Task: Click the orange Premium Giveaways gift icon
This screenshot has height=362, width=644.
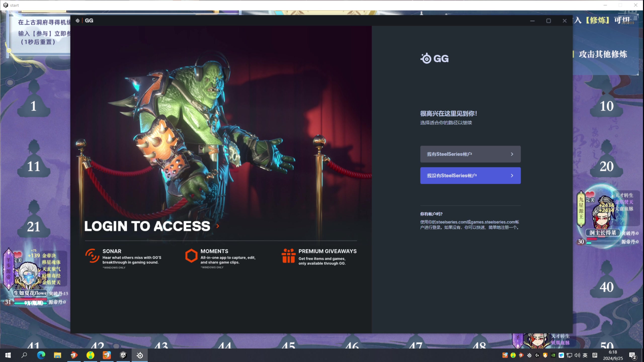Action: coord(288,256)
